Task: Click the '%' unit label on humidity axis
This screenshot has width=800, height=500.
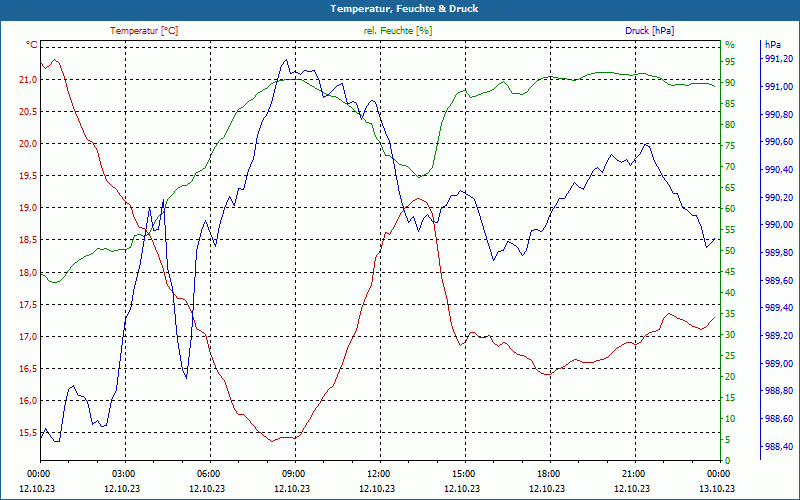Action: [x=730, y=45]
